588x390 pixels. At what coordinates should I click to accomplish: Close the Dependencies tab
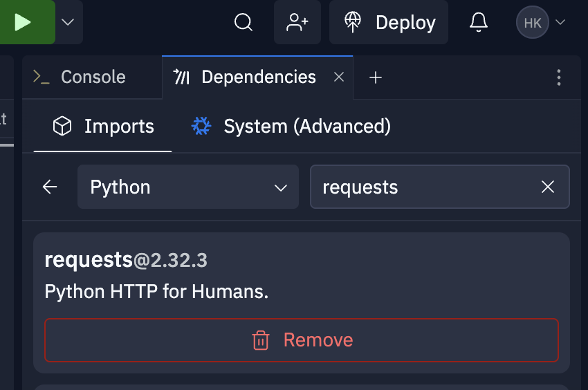[339, 77]
